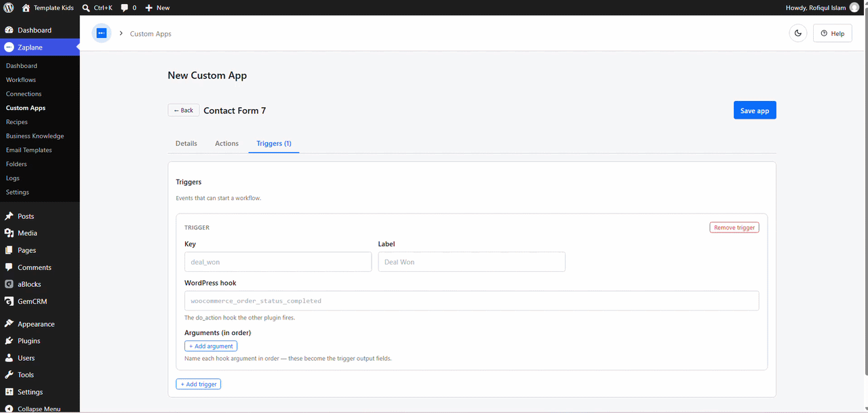Click the Zaplane icon in the sidebar menu
The image size is (868, 413).
[x=9, y=47]
